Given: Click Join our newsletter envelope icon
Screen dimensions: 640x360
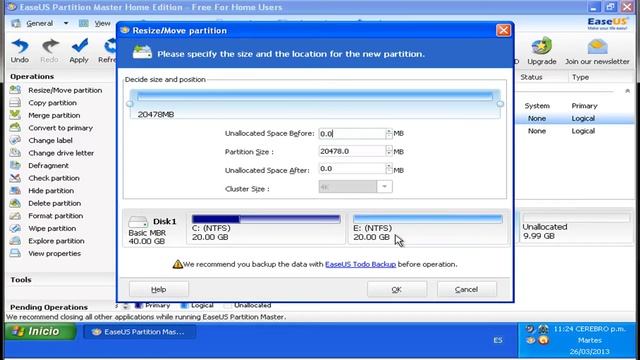Looking at the screenshot, I should pos(597,46).
